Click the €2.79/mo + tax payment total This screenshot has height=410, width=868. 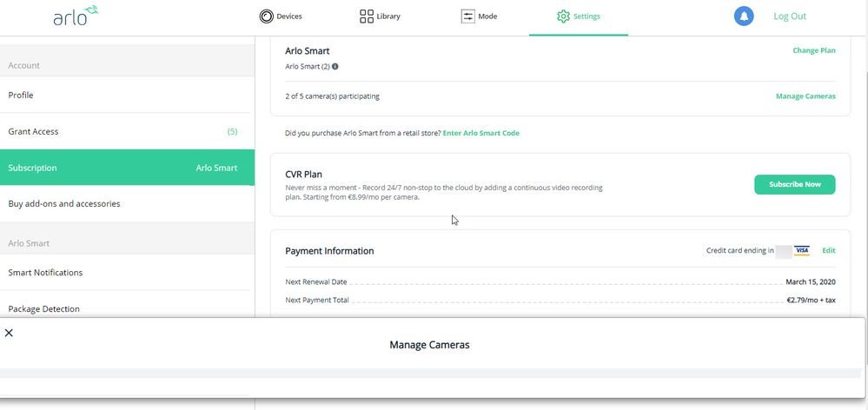pyautogui.click(x=811, y=300)
